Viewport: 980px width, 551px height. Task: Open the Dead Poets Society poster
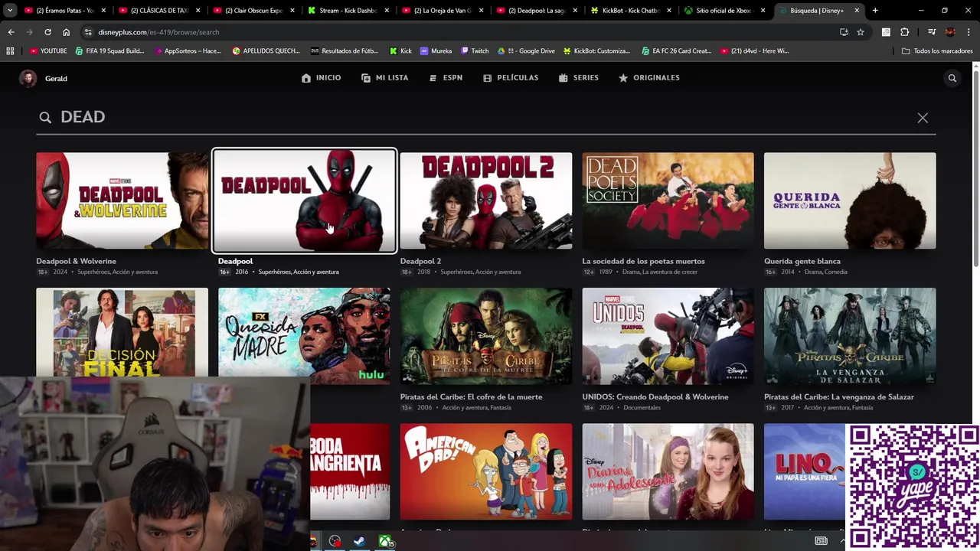click(x=668, y=201)
